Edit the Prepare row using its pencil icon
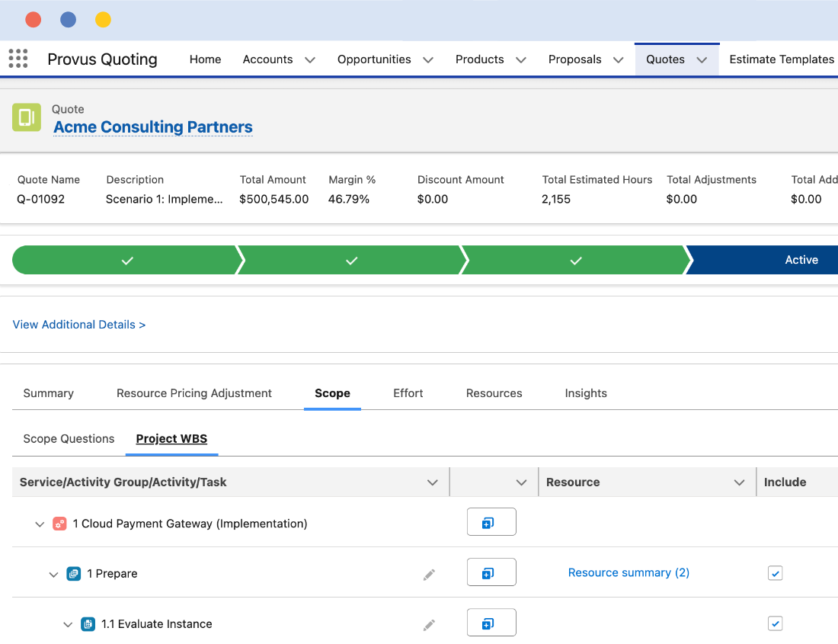 (429, 573)
